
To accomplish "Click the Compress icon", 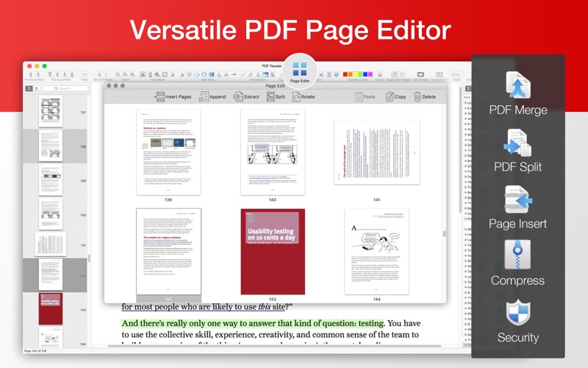I will coord(517,255).
